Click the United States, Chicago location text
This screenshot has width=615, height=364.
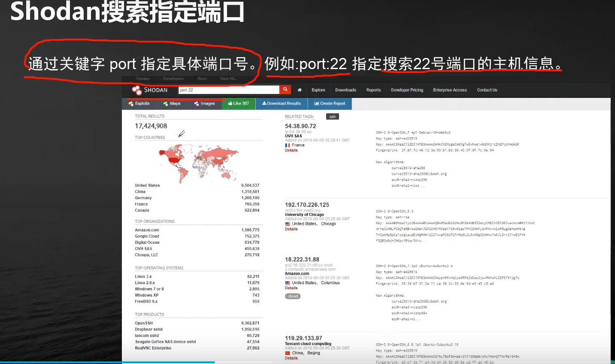[314, 224]
